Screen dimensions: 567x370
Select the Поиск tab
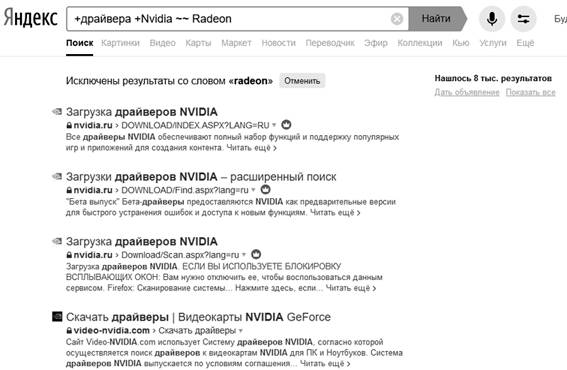pos(80,43)
